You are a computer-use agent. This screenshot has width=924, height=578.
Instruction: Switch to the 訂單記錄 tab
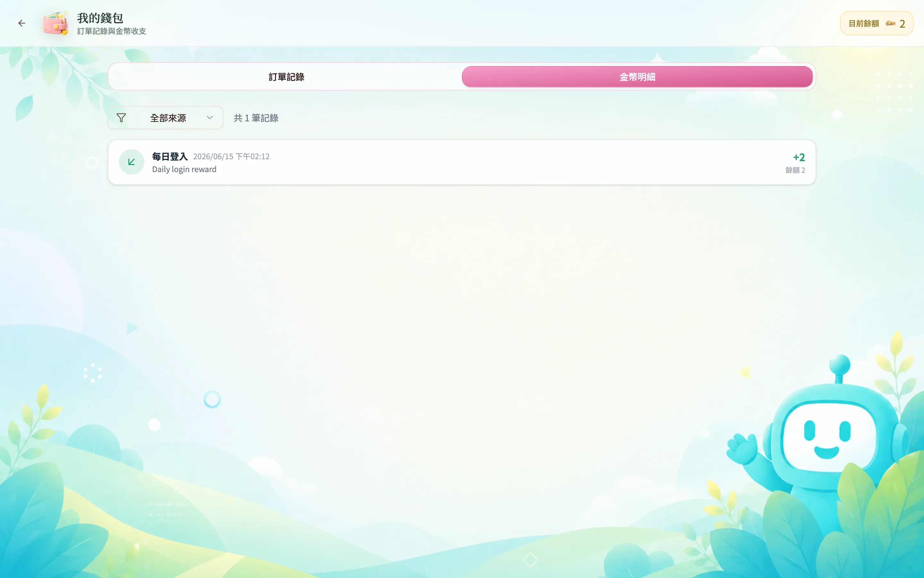point(287,77)
